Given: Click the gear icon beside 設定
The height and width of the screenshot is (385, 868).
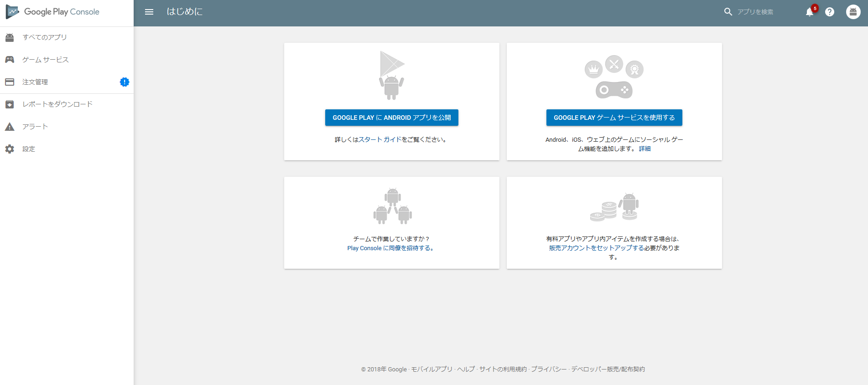Looking at the screenshot, I should tap(10, 149).
